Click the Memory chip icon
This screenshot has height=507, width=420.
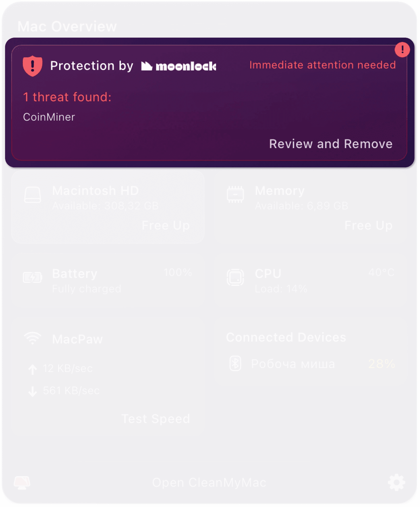(235, 194)
